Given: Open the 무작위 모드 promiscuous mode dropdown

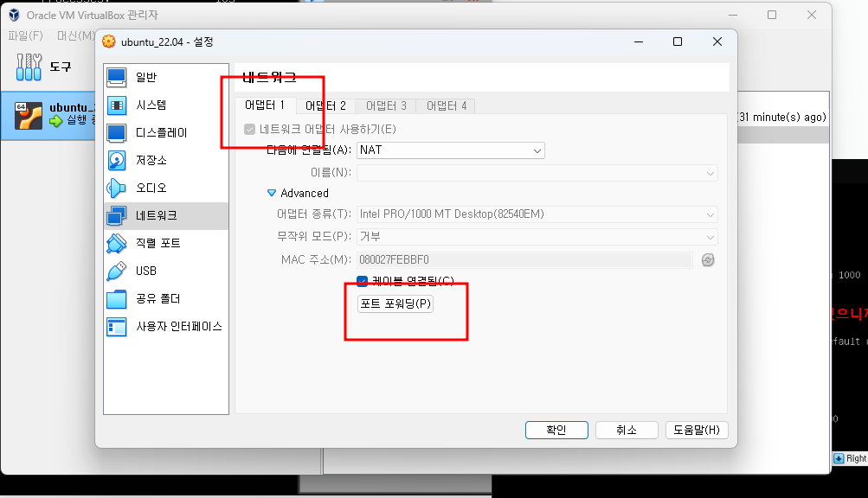Looking at the screenshot, I should pyautogui.click(x=537, y=237).
